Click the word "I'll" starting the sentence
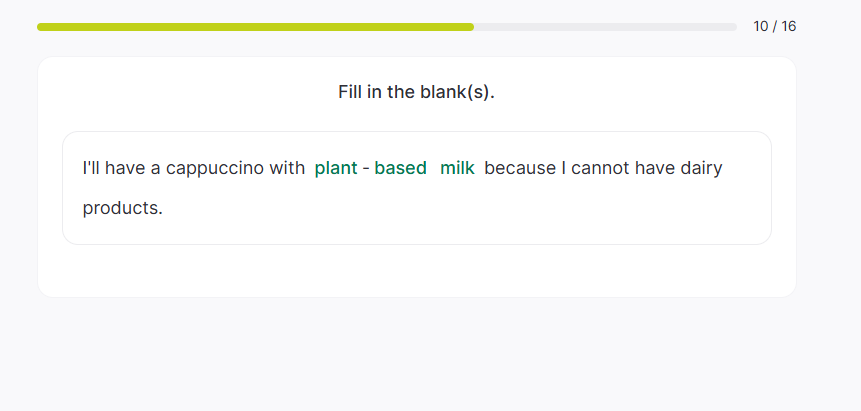The width and height of the screenshot is (861, 411). 91,168
